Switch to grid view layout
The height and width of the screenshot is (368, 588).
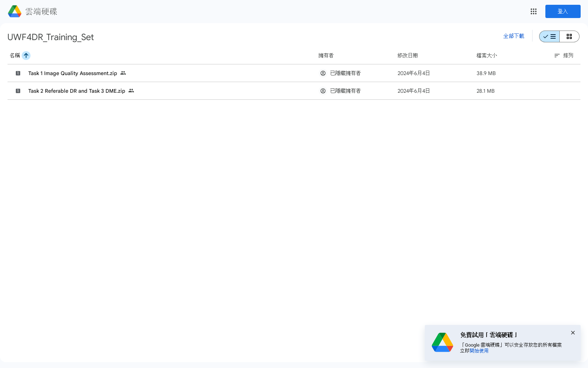pyautogui.click(x=569, y=36)
